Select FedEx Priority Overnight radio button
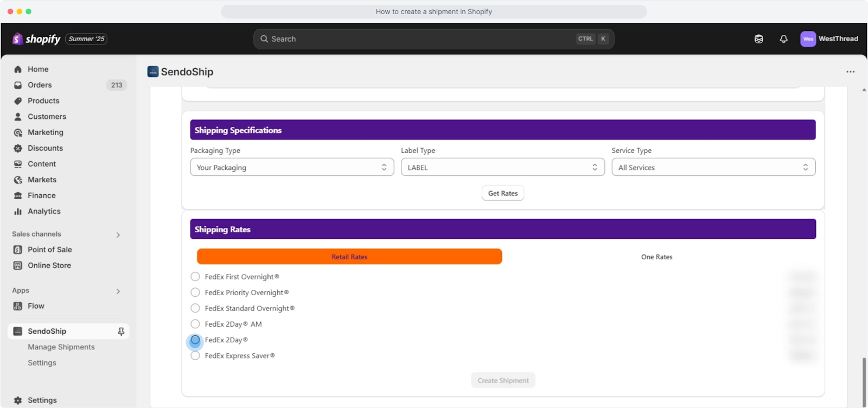The width and height of the screenshot is (868, 408). (195, 292)
